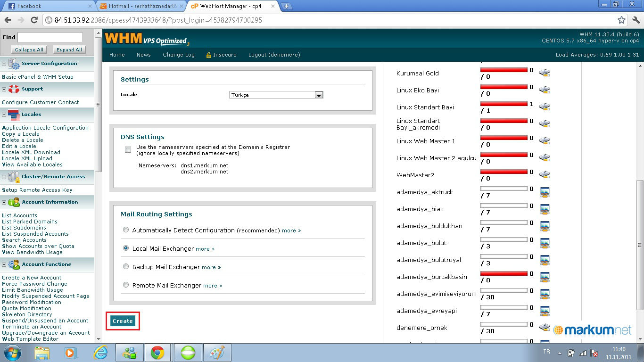Open the View Bandwidth Usage link

tap(32, 252)
